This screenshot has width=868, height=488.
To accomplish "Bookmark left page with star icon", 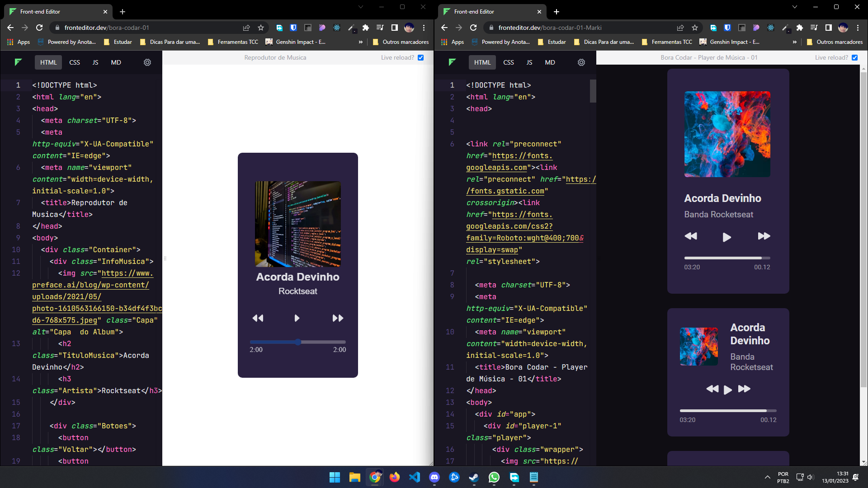I will (261, 28).
